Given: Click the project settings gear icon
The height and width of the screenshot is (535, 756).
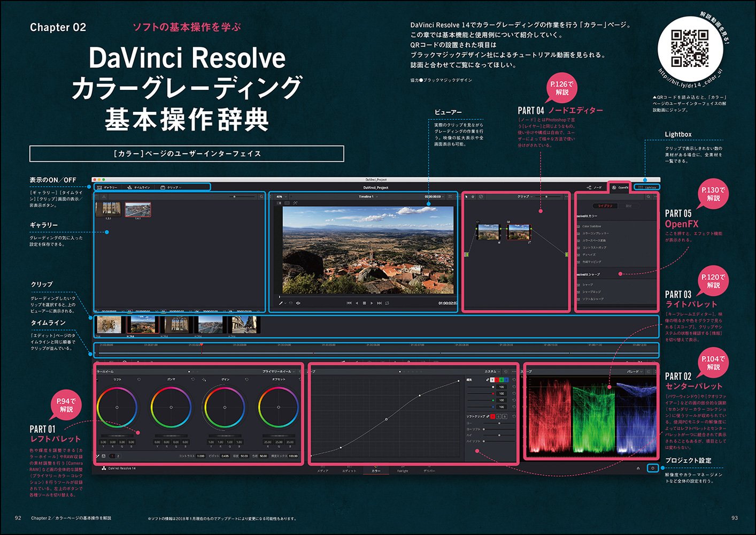Looking at the screenshot, I should click(x=652, y=468).
